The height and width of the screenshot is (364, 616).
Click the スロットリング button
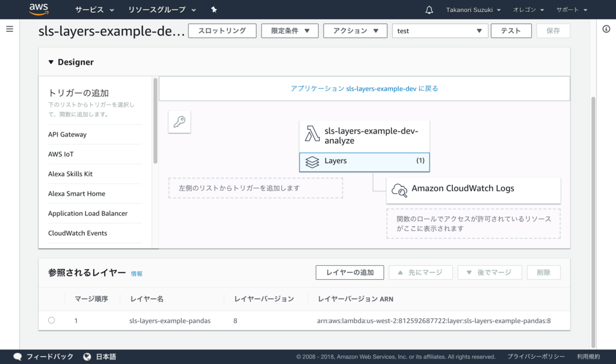[x=223, y=31]
